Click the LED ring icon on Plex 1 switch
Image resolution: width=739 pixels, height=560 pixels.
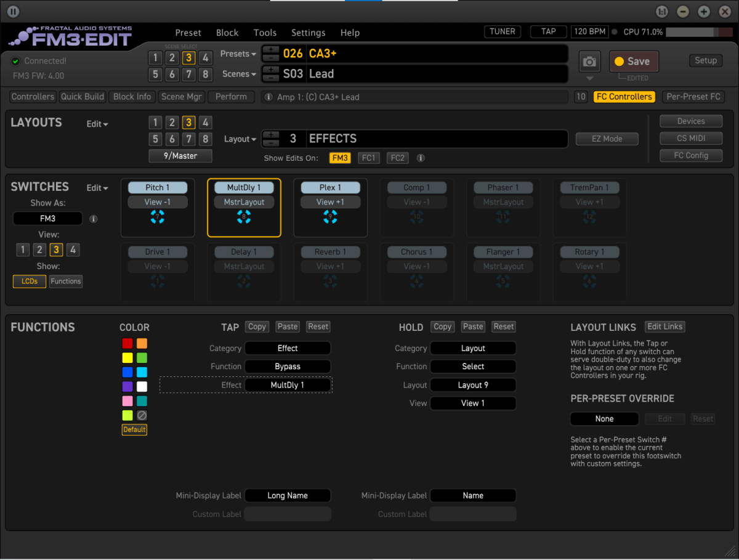330,217
